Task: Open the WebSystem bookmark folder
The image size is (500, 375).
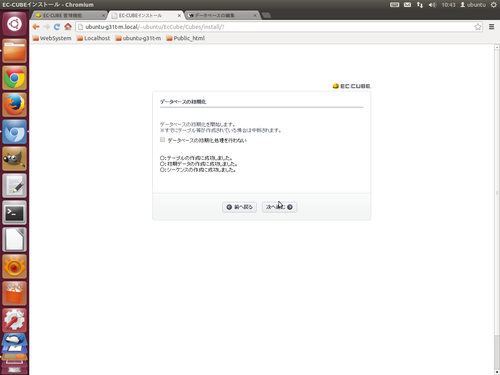Action: tap(52, 38)
